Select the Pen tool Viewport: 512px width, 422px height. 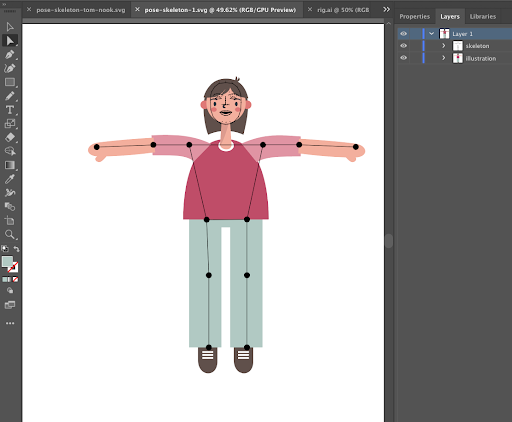coord(10,54)
